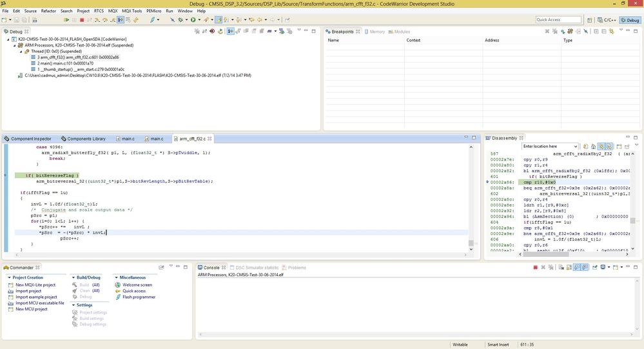
Task: Click the red Terminate button in main toolbar
Action: [x=82, y=20]
